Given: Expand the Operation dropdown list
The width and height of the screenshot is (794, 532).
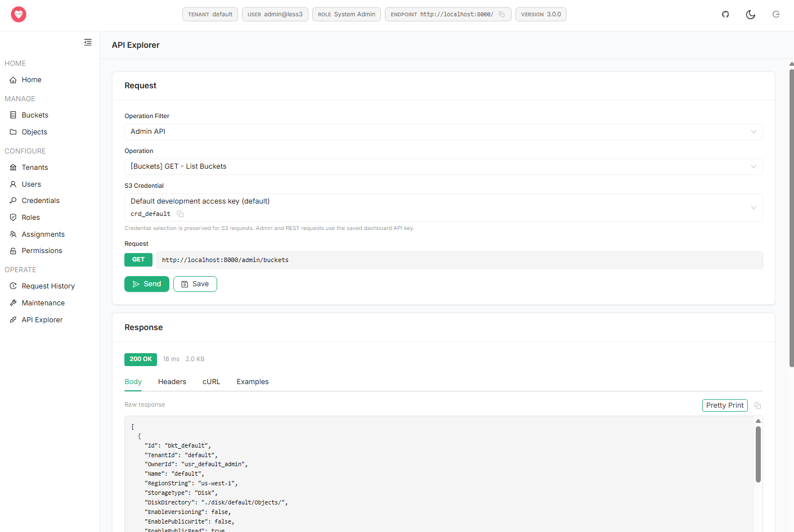Looking at the screenshot, I should (443, 166).
